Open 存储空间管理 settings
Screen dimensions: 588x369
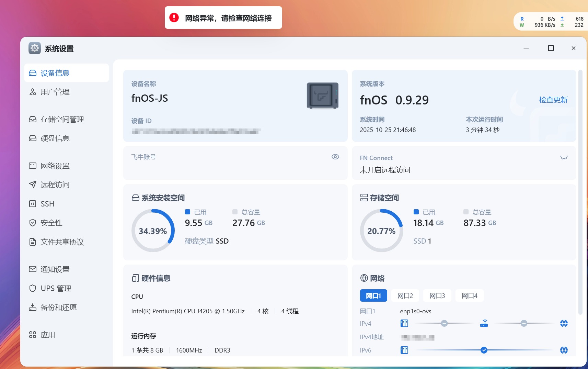(x=62, y=119)
